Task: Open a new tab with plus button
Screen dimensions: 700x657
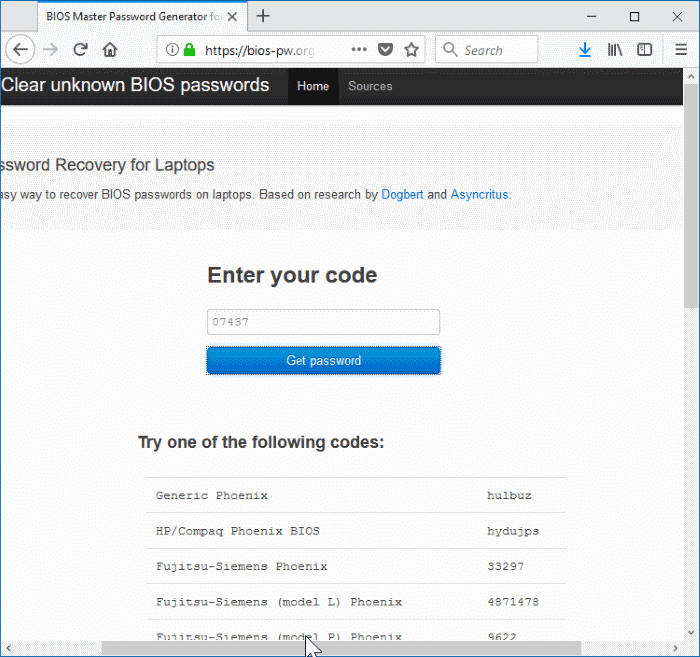Action: (x=263, y=16)
